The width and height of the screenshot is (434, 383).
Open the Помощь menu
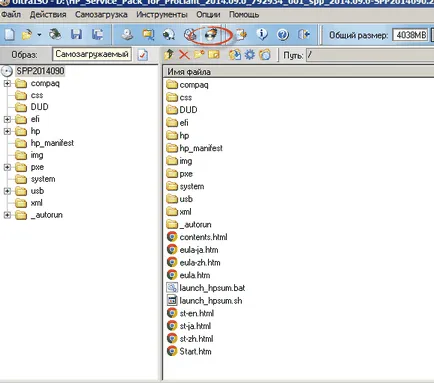point(244,15)
